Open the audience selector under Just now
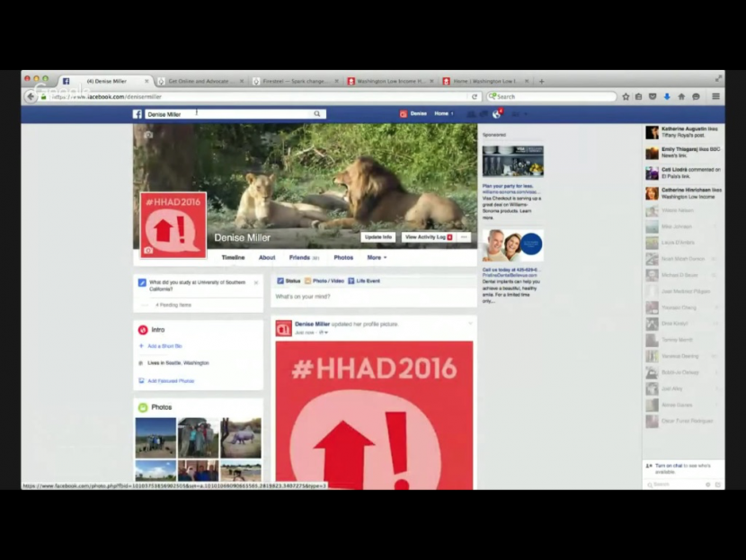Image resolution: width=746 pixels, height=560 pixels. [x=324, y=333]
